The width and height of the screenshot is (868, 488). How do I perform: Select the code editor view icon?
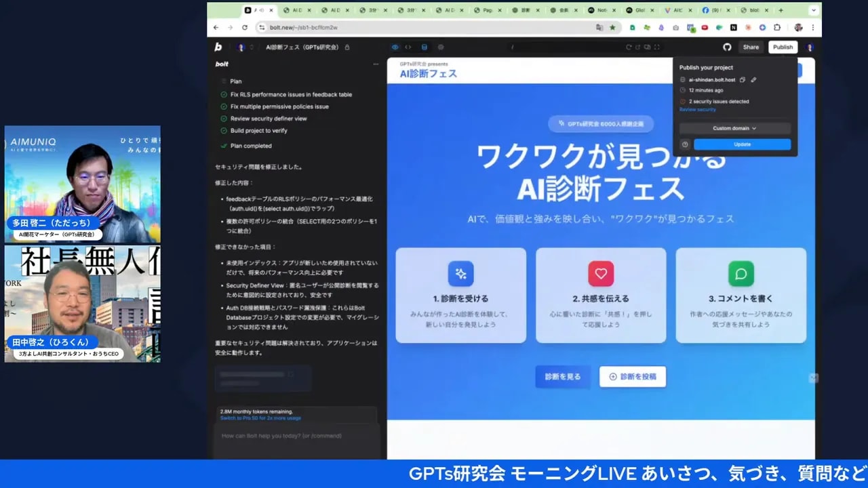[408, 47]
